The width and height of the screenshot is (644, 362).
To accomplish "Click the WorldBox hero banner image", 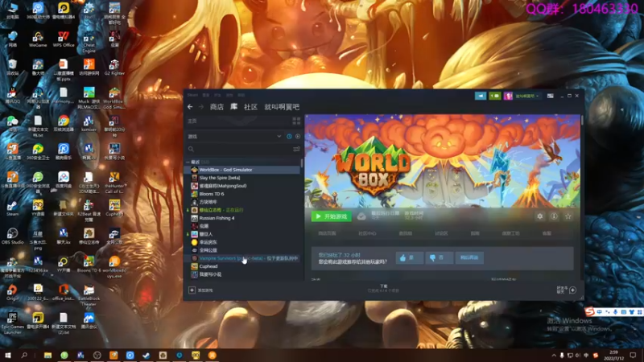I will click(442, 161).
